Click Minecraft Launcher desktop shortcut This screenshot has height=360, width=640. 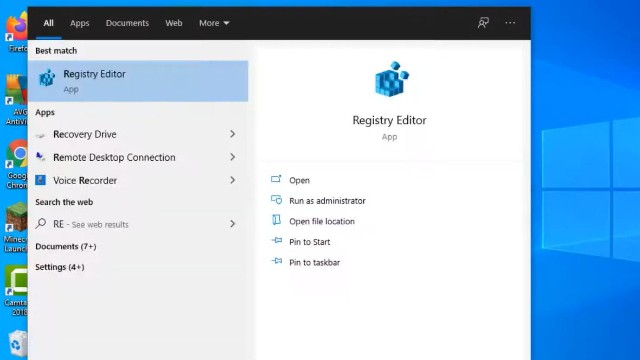click(x=16, y=228)
